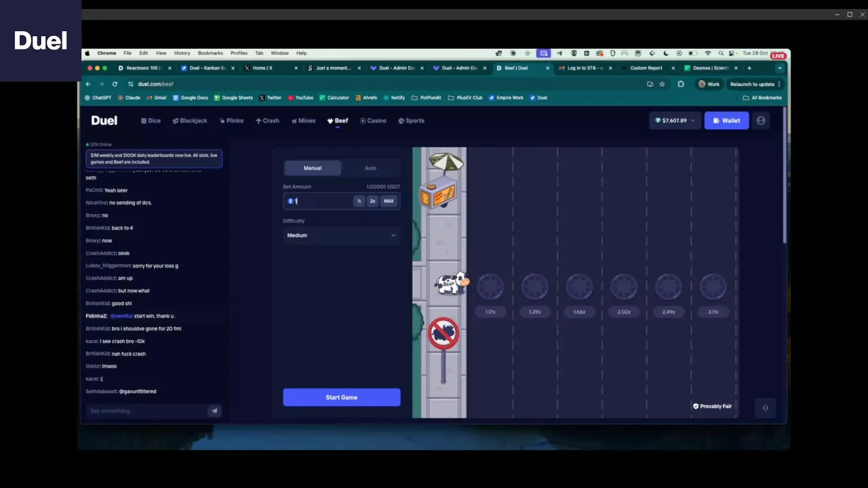The width and height of the screenshot is (868, 488).
Task: Open Claude bookmark
Action: pos(129,98)
